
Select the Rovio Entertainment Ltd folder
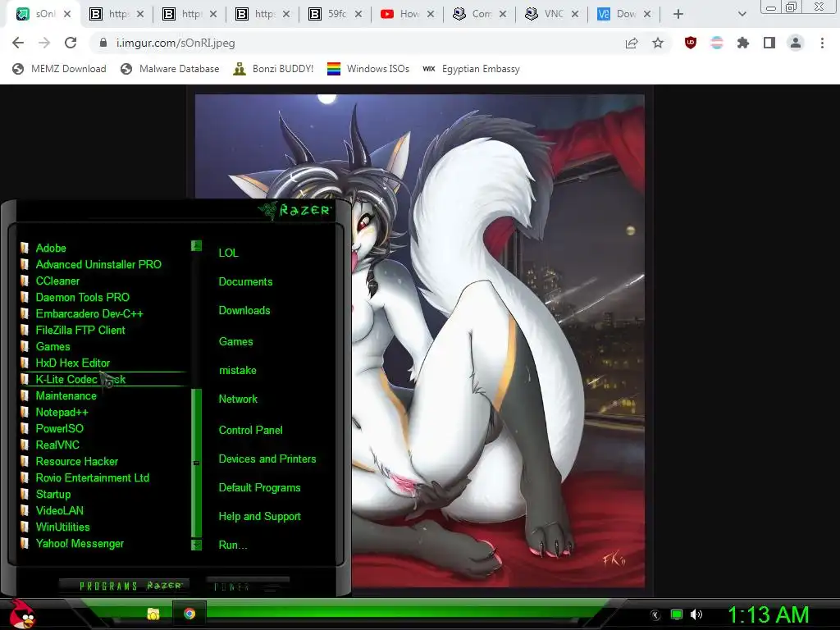[x=92, y=478]
